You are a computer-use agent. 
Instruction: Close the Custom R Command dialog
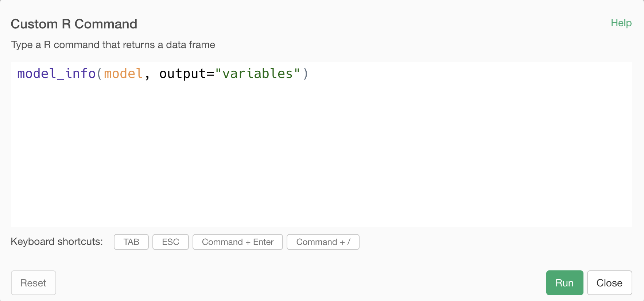click(x=609, y=283)
